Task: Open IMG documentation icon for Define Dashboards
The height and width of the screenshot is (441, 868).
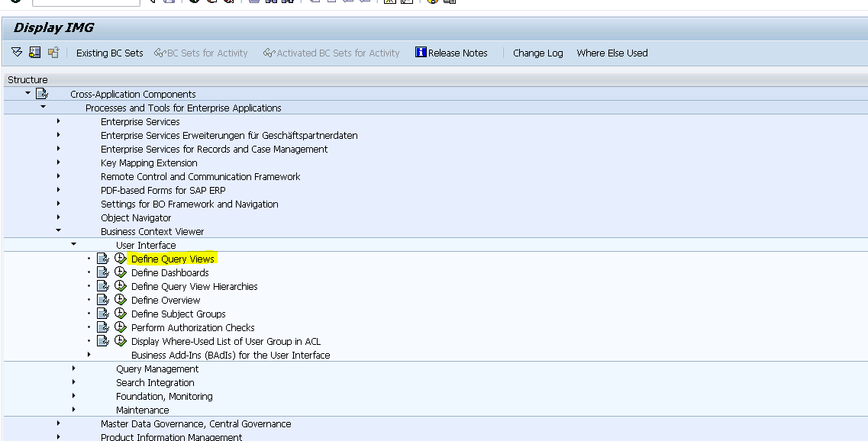Action: [x=103, y=272]
